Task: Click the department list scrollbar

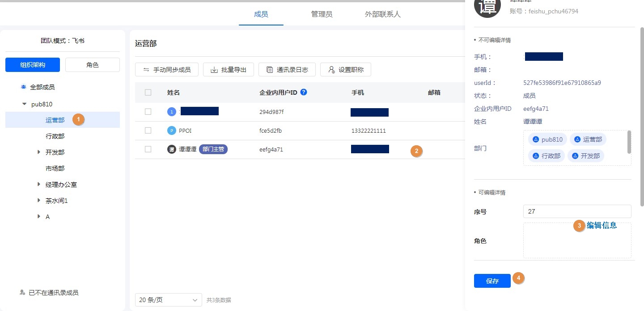Action: 629,142
